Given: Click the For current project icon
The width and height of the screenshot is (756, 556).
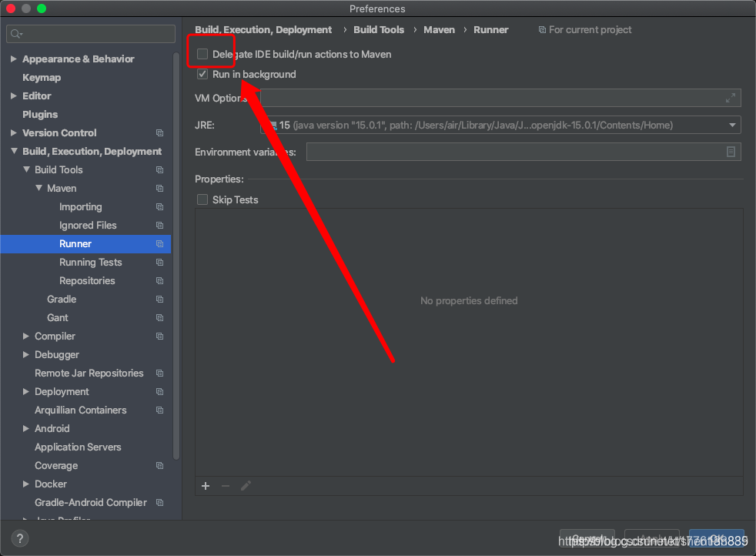Looking at the screenshot, I should point(544,29).
